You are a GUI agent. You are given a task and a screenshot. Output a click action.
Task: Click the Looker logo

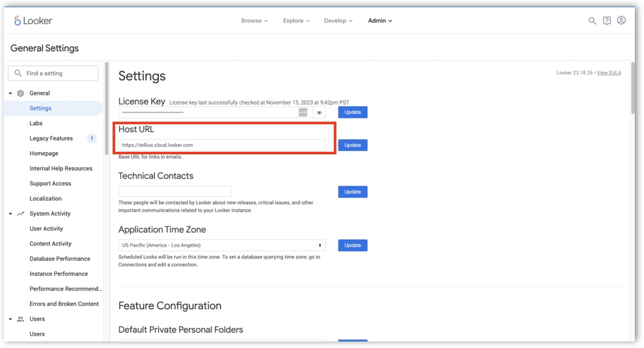[33, 21]
